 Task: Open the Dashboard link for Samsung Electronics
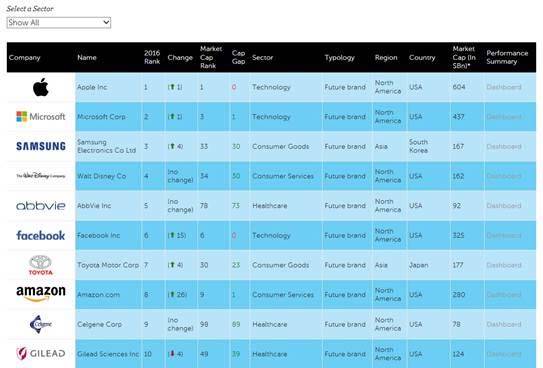(504, 146)
